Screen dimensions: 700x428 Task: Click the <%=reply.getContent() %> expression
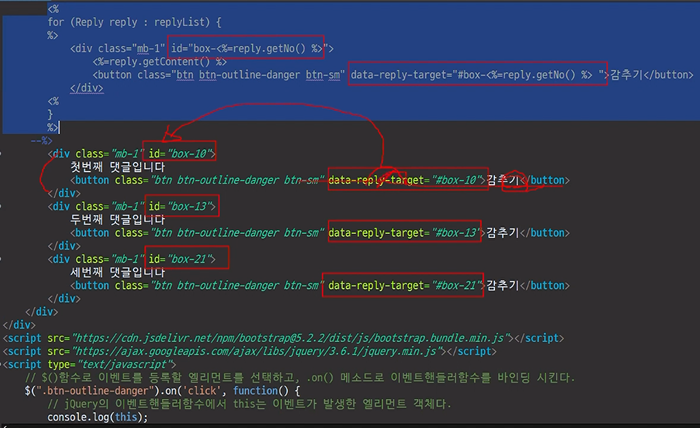coord(159,62)
